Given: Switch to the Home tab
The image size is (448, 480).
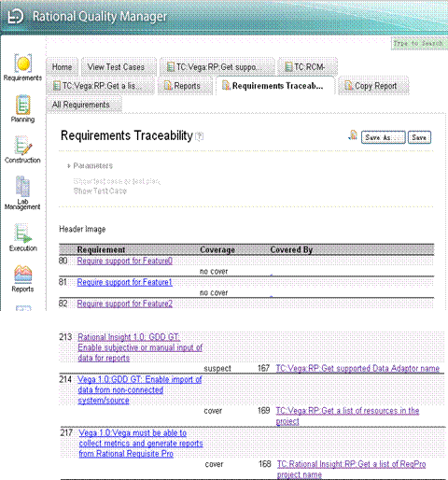Looking at the screenshot, I should click(x=62, y=67).
